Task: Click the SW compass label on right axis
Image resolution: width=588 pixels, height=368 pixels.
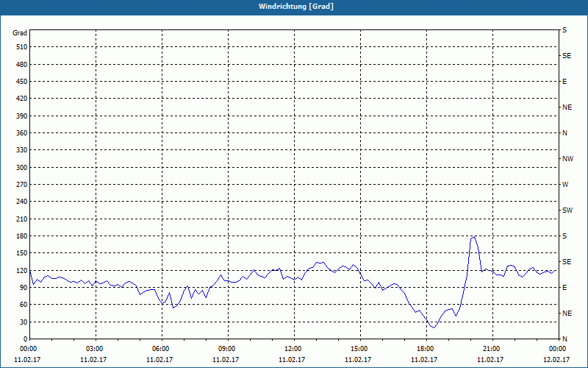Action: pos(567,210)
